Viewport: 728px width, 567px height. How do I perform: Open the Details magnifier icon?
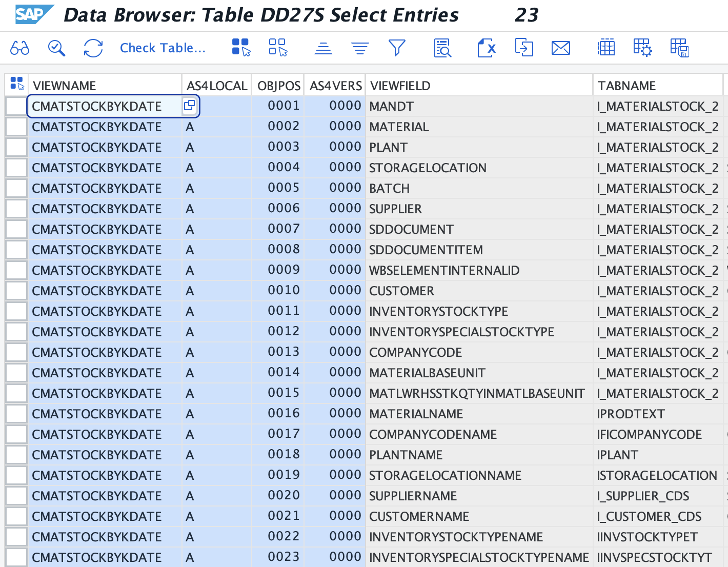56,48
